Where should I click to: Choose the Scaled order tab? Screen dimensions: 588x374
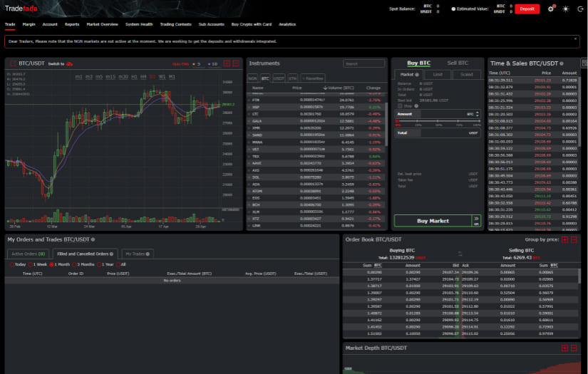[467, 75]
